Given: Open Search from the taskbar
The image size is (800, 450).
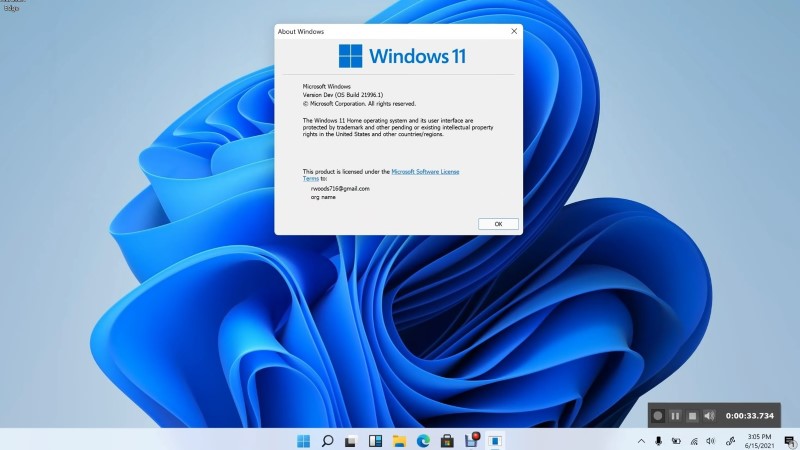Looking at the screenshot, I should 327,440.
